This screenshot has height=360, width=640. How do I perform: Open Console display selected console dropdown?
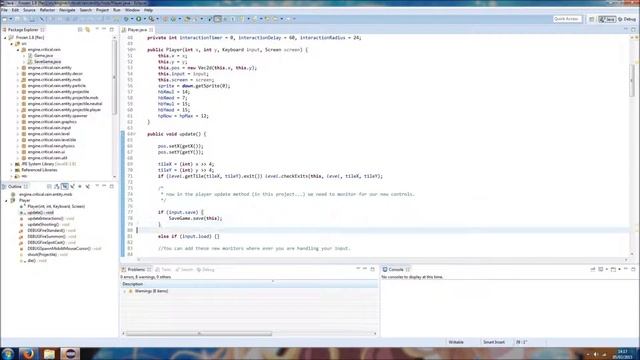click(607, 269)
